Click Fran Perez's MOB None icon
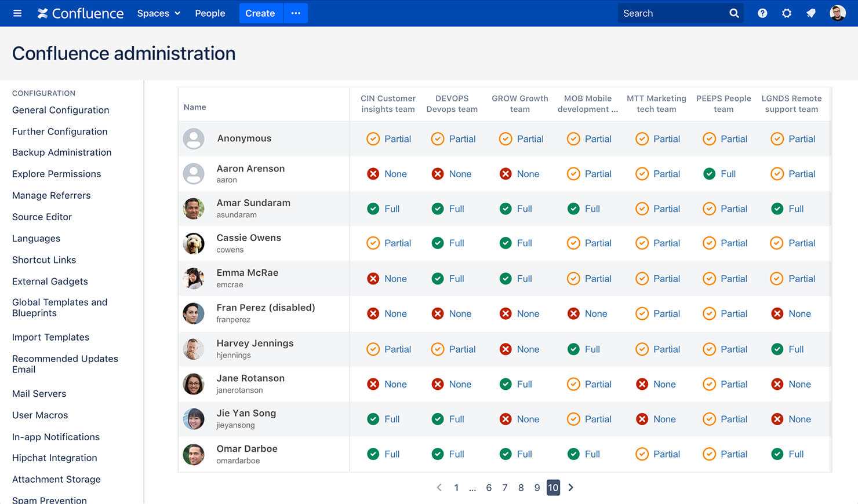Viewport: 858px width, 504px height. 573,313
